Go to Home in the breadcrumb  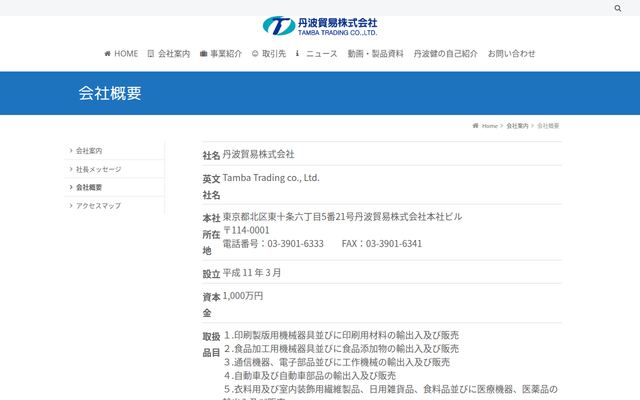click(489, 126)
